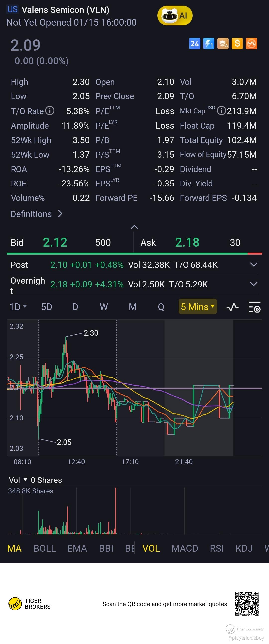Screen dimensions: 269x644
Task: Tap the Overnight price 2.18
Action: (x=59, y=284)
